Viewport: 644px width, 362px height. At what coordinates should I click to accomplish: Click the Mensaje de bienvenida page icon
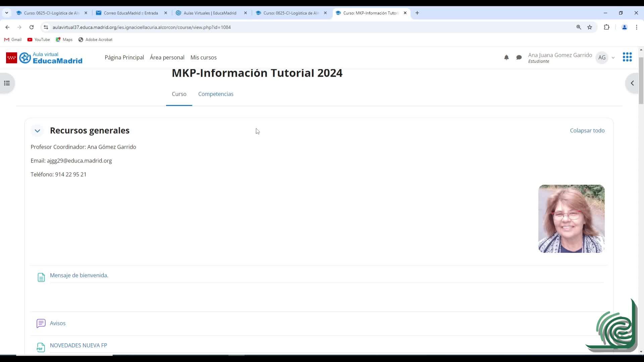pos(41,277)
